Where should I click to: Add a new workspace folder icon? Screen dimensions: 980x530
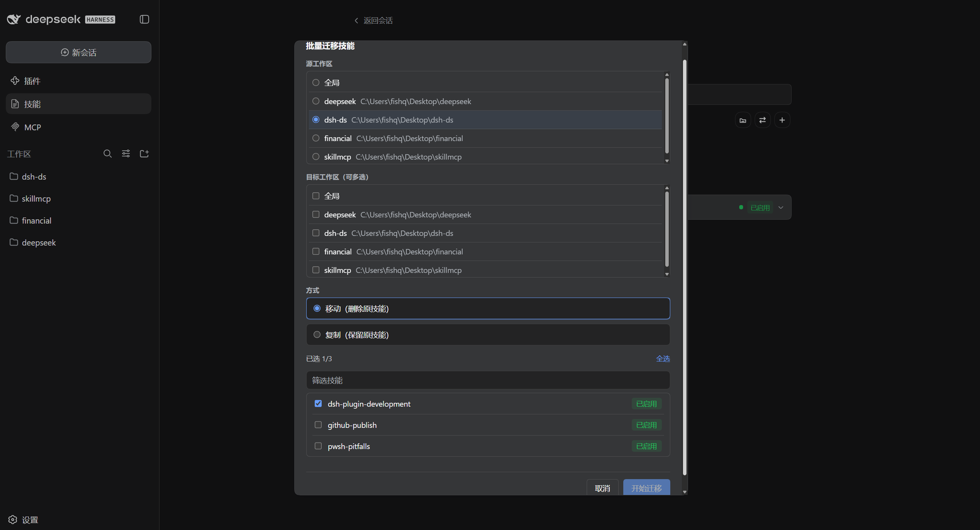[x=144, y=154]
